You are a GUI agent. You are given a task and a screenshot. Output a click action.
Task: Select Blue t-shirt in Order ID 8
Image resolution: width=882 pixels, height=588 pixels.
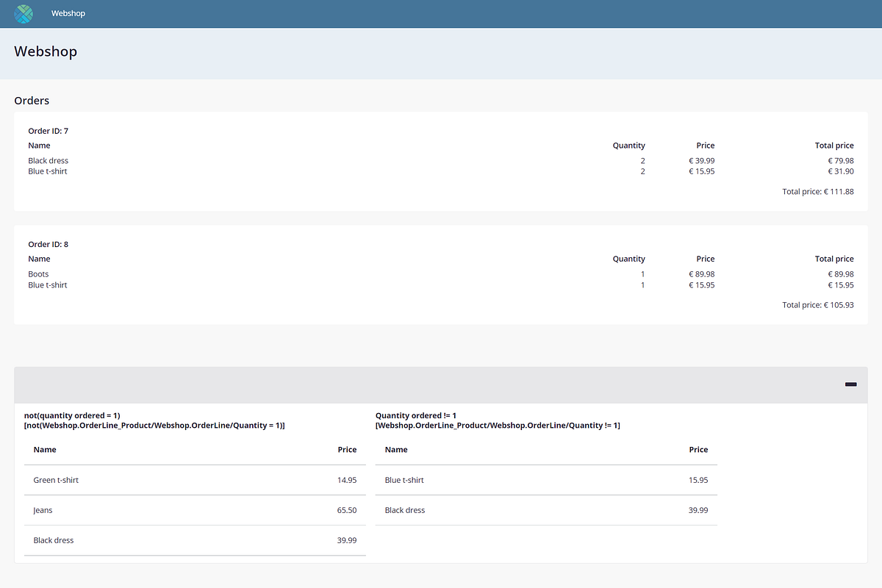47,284
